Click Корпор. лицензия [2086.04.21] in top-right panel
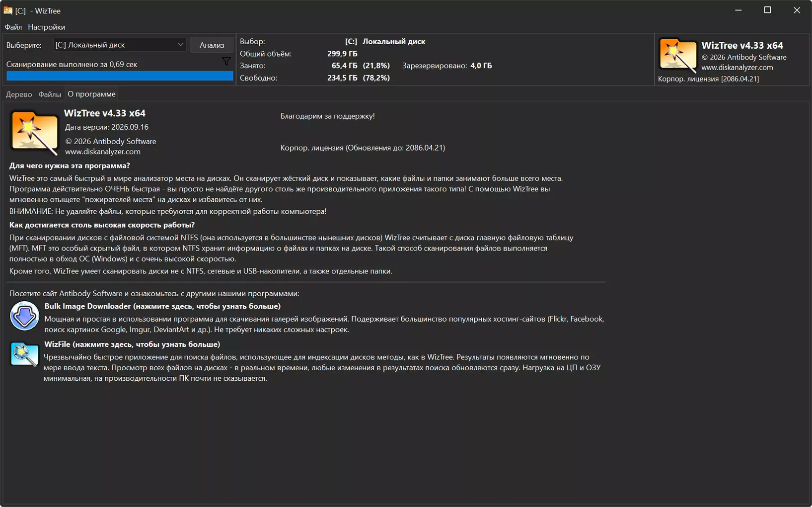The image size is (812, 507). coord(708,79)
